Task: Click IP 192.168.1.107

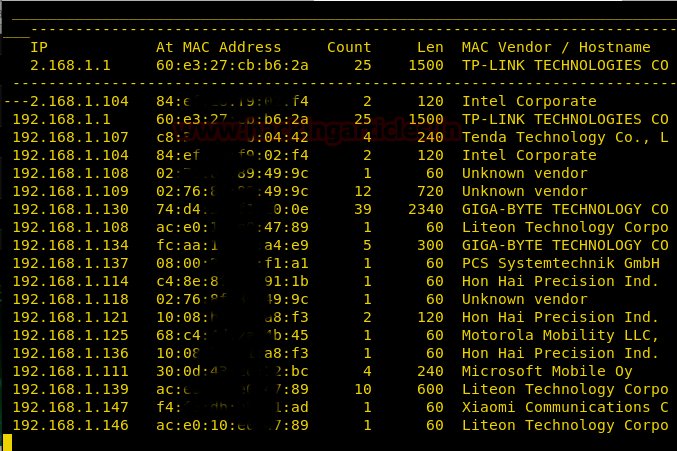Action: click(71, 137)
